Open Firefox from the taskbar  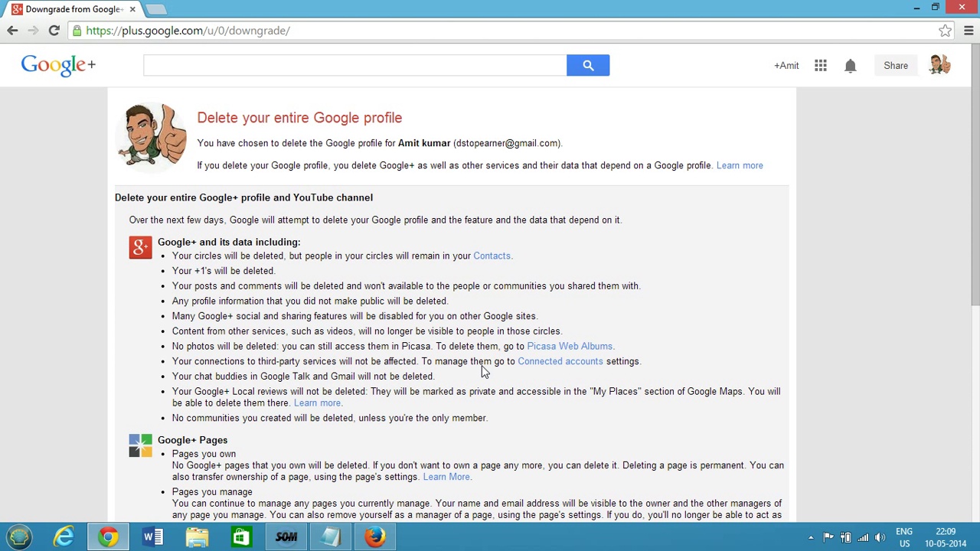(x=374, y=537)
